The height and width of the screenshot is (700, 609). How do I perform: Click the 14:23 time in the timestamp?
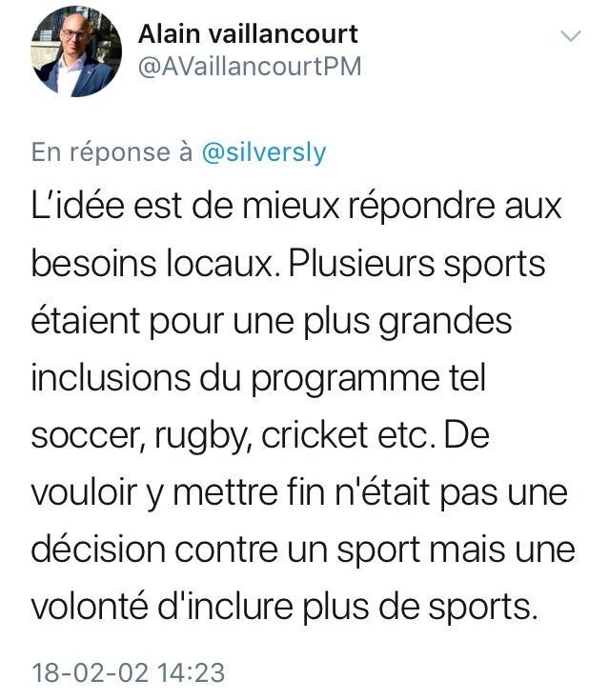pos(192,672)
